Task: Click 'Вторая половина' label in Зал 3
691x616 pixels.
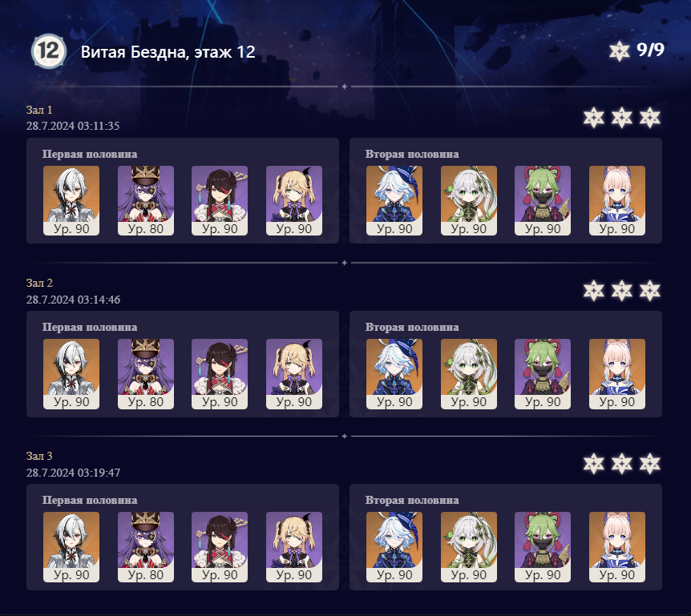Action: coord(412,500)
